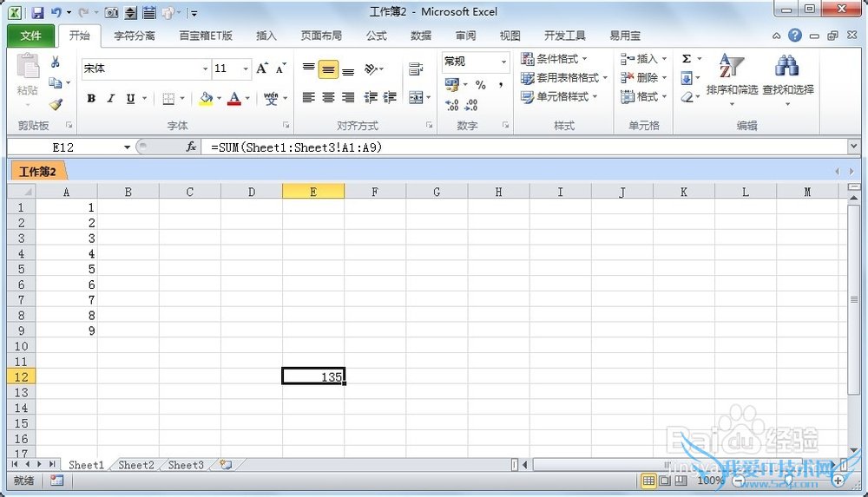Click the accounting number format icon

pyautogui.click(x=452, y=85)
